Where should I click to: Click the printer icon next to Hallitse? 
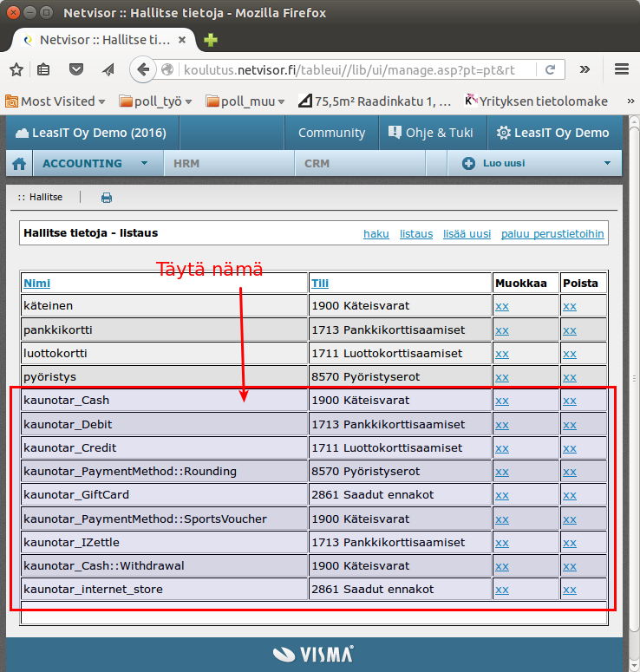107,198
